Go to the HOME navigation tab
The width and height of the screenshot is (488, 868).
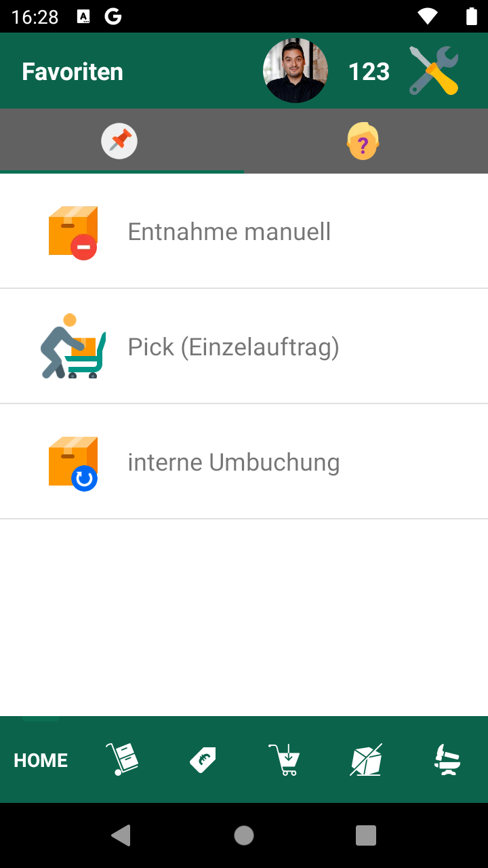click(x=41, y=760)
